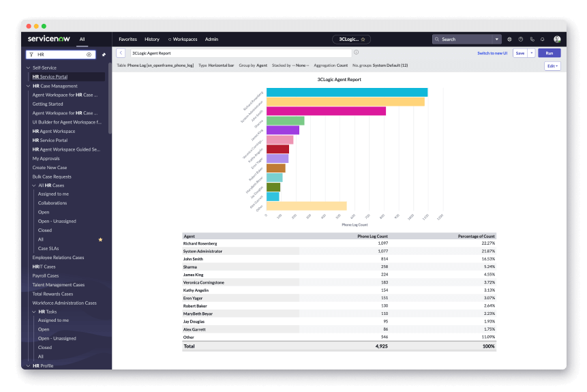Click the navigator scrollbar
Screen dimensions: 587x392
(110, 98)
